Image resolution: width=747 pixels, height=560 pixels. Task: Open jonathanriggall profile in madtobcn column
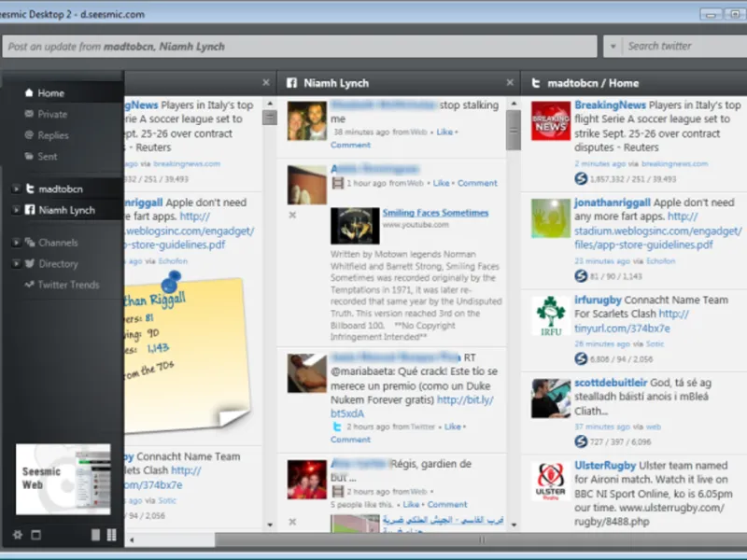pos(613,203)
